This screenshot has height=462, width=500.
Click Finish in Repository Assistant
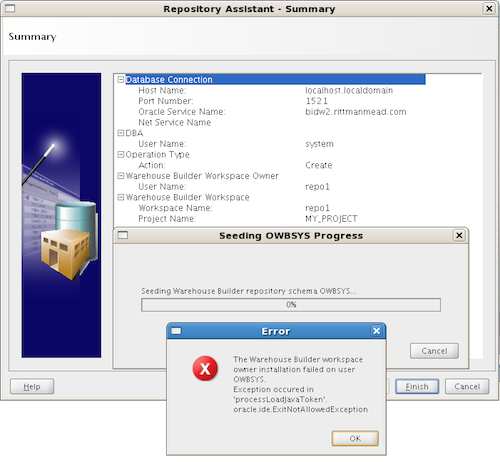pyautogui.click(x=417, y=386)
